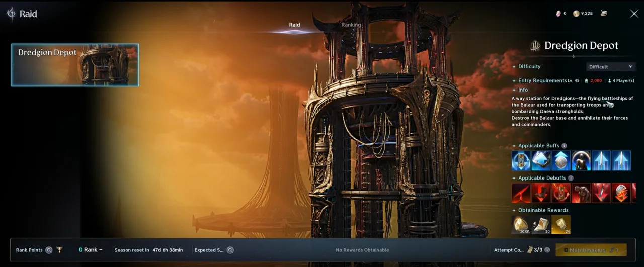Click the 'Info' section label
The width and height of the screenshot is (644, 267).
[x=523, y=90]
